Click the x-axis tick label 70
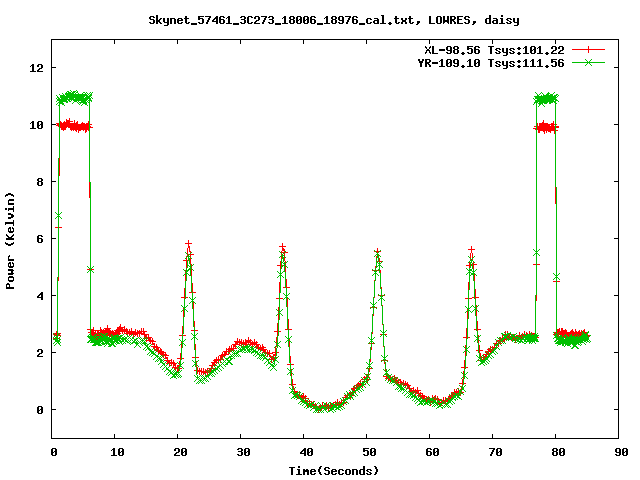The width and height of the screenshot is (640, 480). pyautogui.click(x=495, y=452)
